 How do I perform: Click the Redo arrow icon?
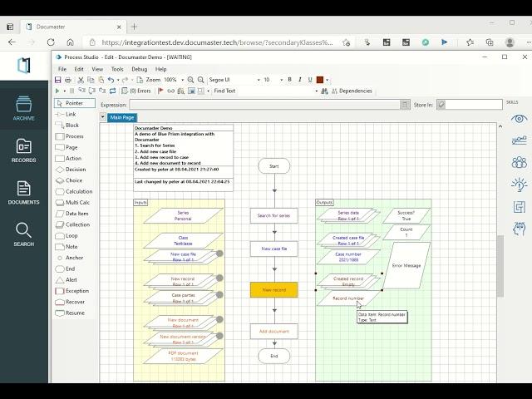125,80
